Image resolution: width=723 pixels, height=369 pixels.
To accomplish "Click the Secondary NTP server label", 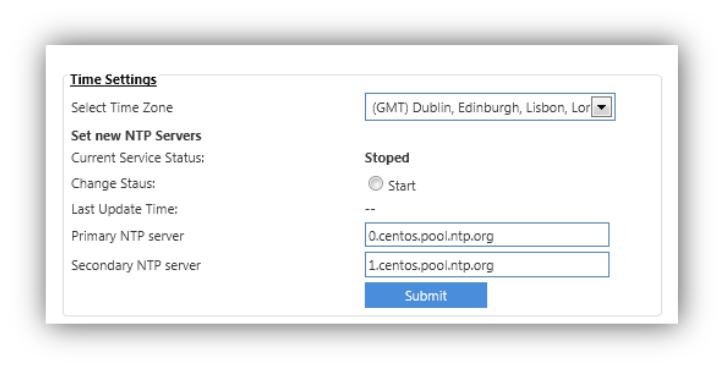I will point(136,265).
